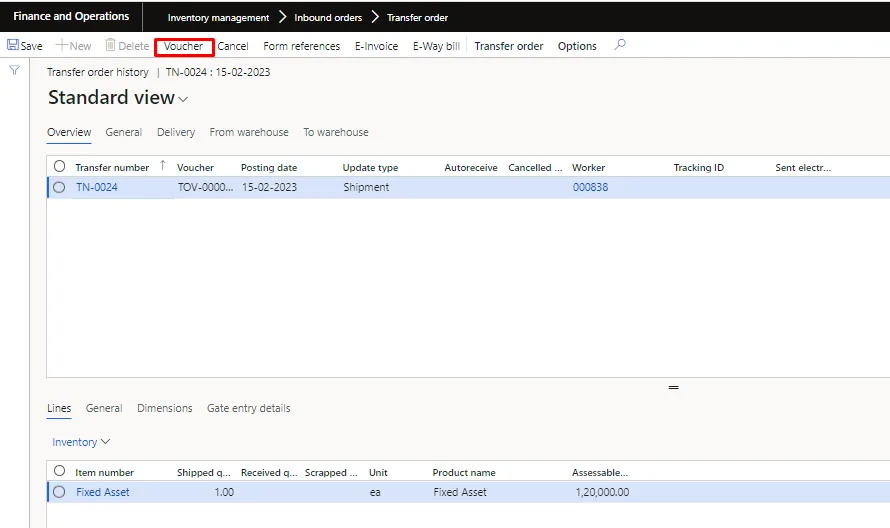The image size is (890, 528).
Task: Click the New plus icon
Action: [x=61, y=45]
